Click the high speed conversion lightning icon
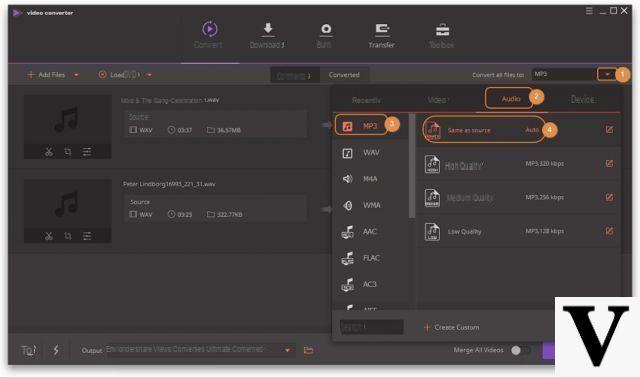 pos(56,350)
